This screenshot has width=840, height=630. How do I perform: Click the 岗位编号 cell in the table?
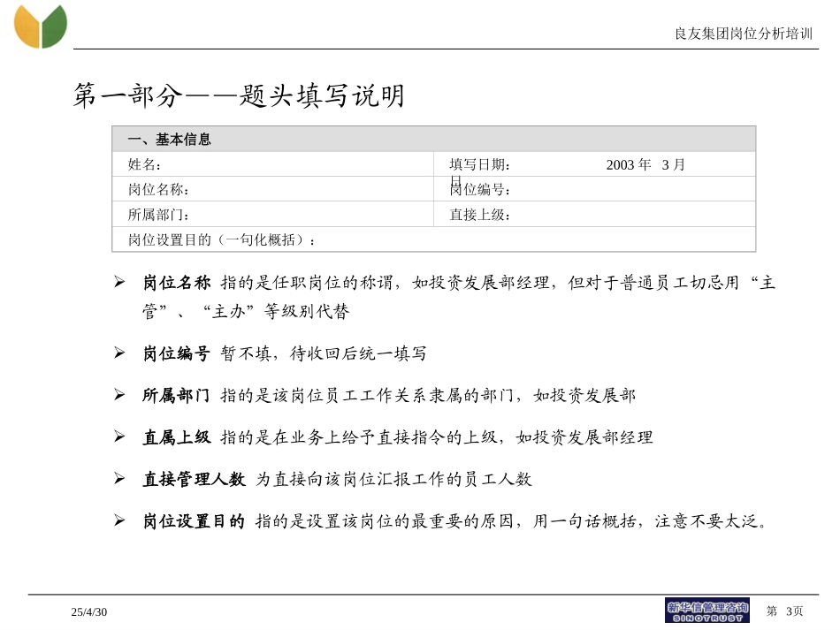point(595,189)
